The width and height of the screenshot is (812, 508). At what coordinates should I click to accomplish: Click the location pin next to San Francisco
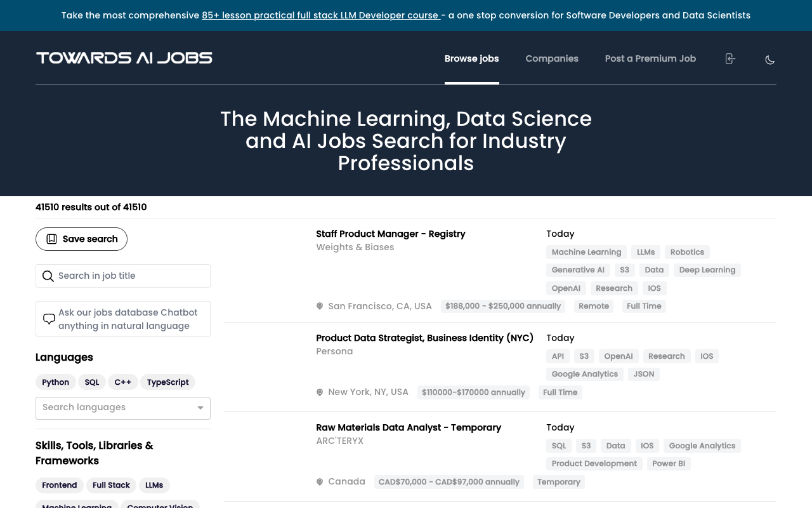coord(320,306)
